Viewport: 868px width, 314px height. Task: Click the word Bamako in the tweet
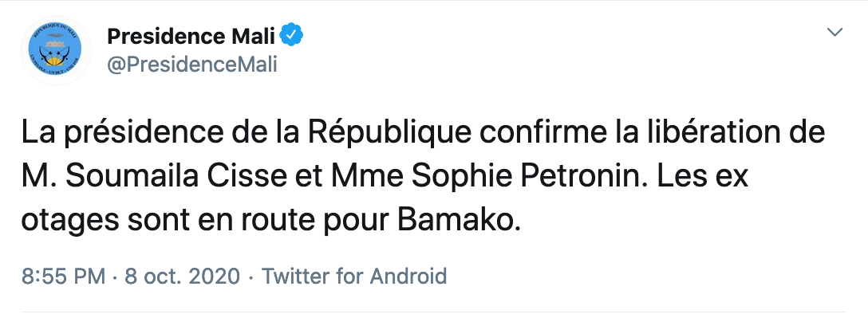tap(459, 221)
